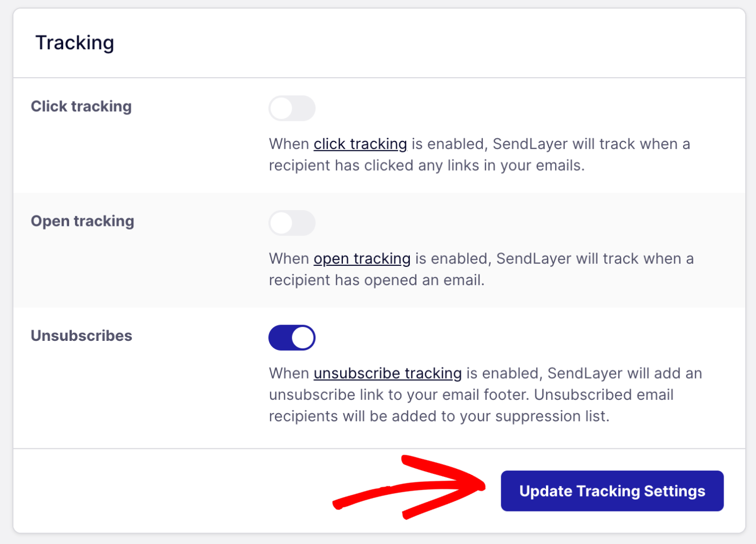Turn on the Open tracking switch
Screen dimensions: 756x544
292,223
